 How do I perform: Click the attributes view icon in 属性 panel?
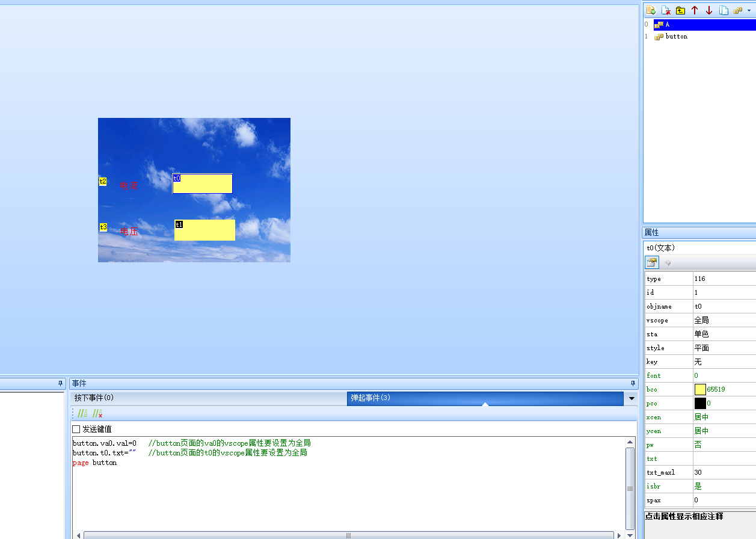coord(652,262)
